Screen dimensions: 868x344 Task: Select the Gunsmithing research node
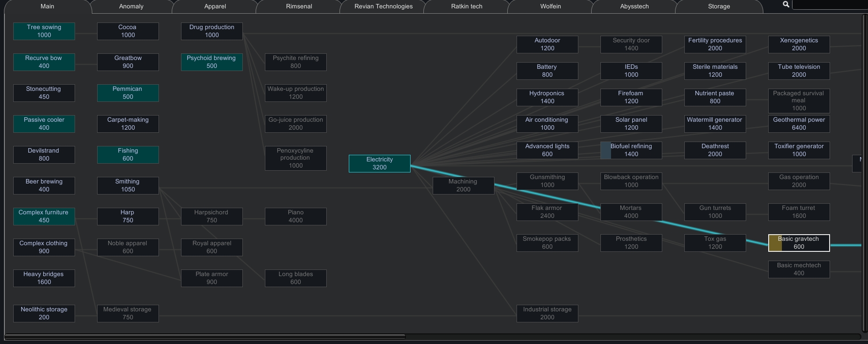547,181
